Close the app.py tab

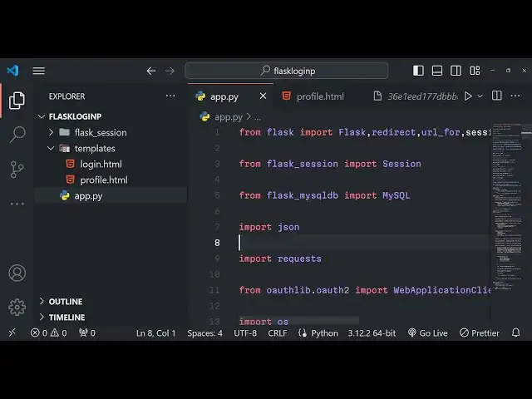263,96
